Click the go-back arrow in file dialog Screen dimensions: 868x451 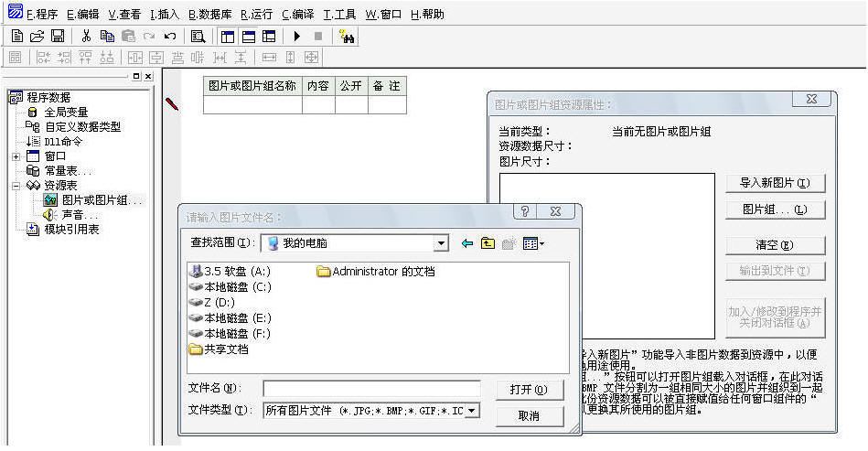click(x=467, y=243)
